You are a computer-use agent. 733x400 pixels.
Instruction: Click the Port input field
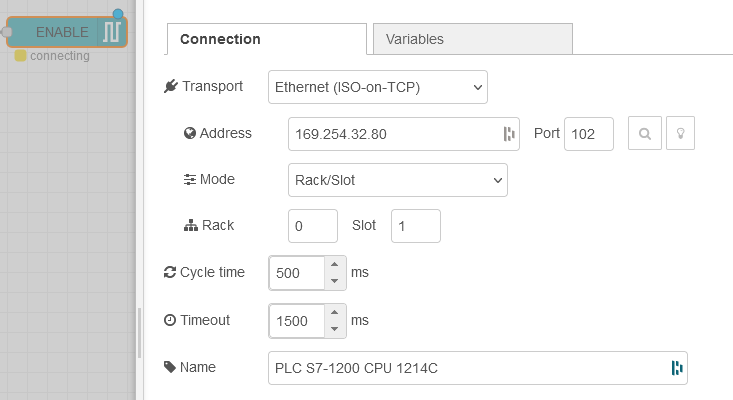588,134
